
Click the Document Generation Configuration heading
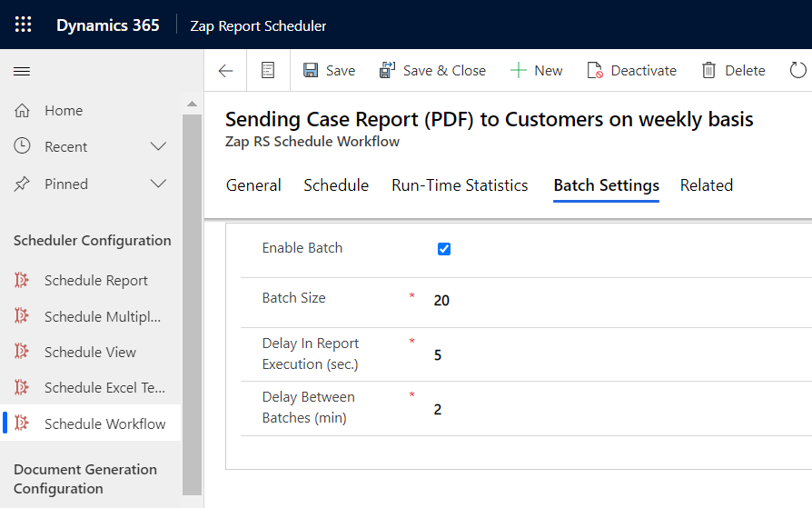85,479
